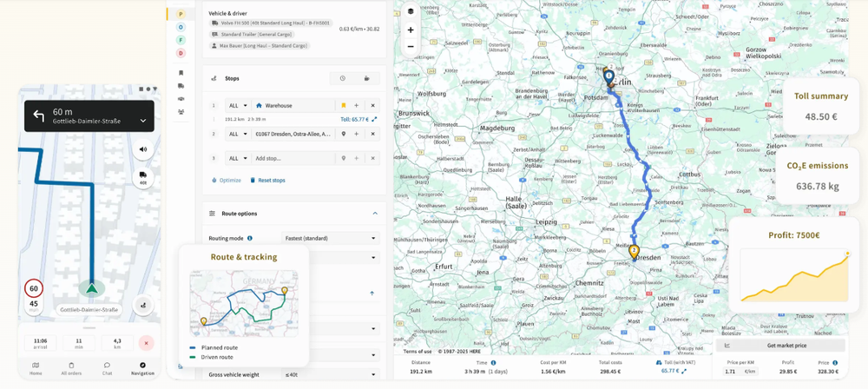
Task: Go to Home tab on phone
Action: [x=36, y=368]
